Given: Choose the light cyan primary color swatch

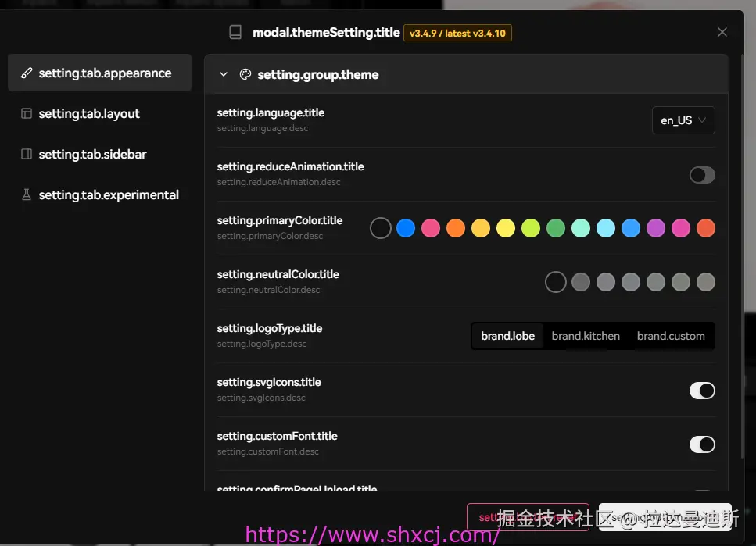Looking at the screenshot, I should point(606,228).
